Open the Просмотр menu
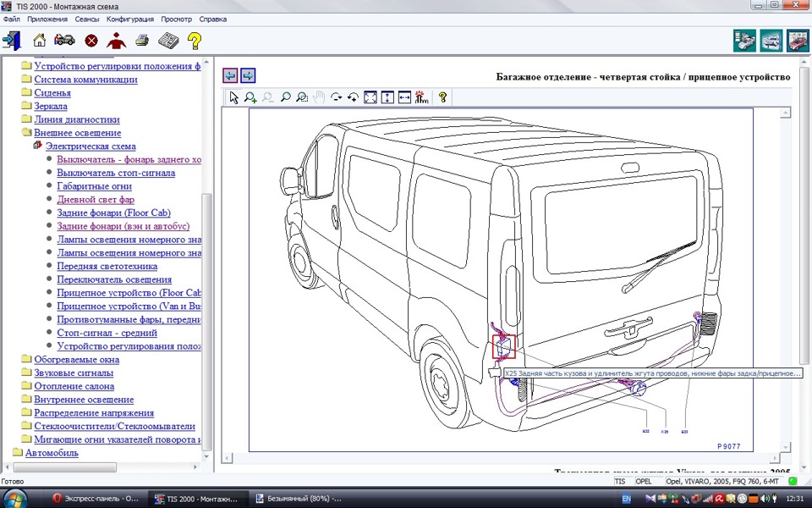The height and width of the screenshot is (508, 812). coord(176,19)
